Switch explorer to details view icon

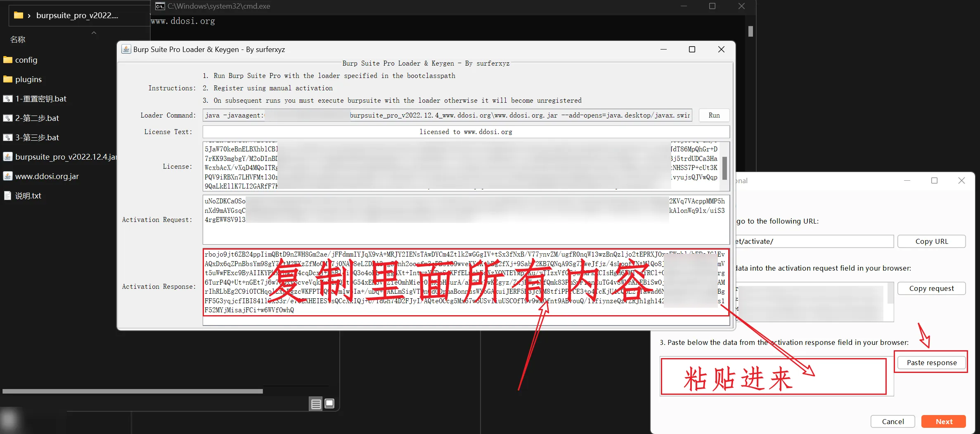point(316,404)
